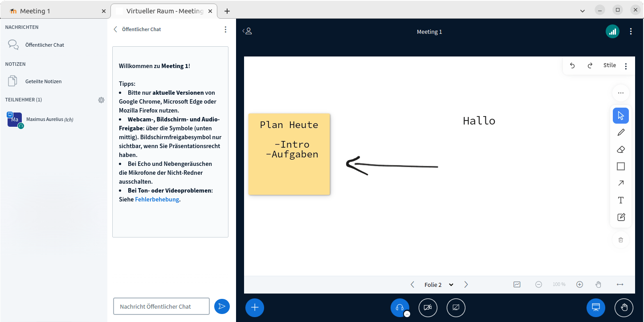This screenshot has height=322, width=644.
Task: Undo the last whiteboard action
Action: tap(572, 65)
